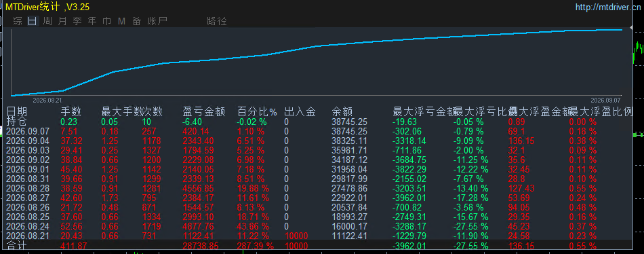The image size is (644, 254).
Task: Click balance value 11122.41
Action: pyautogui.click(x=350, y=236)
